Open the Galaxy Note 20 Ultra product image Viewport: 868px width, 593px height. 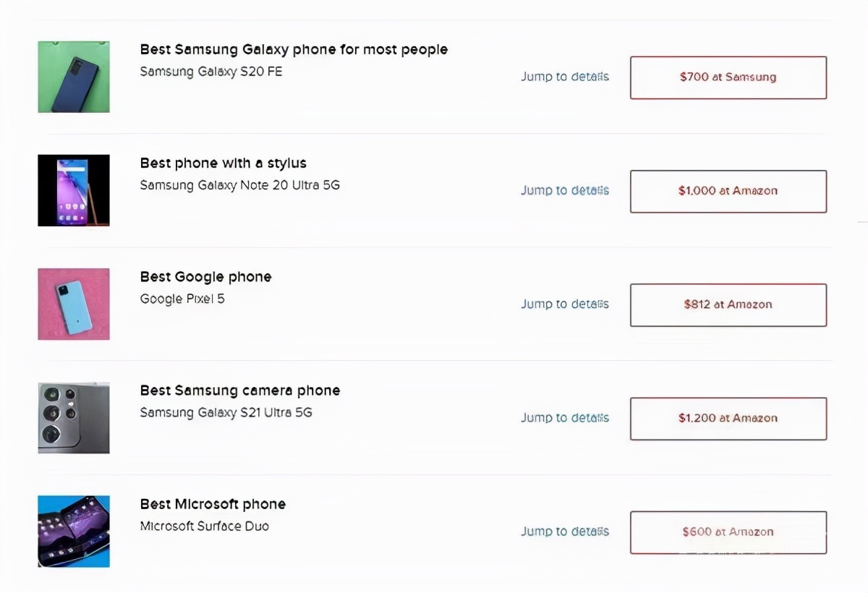[73, 190]
